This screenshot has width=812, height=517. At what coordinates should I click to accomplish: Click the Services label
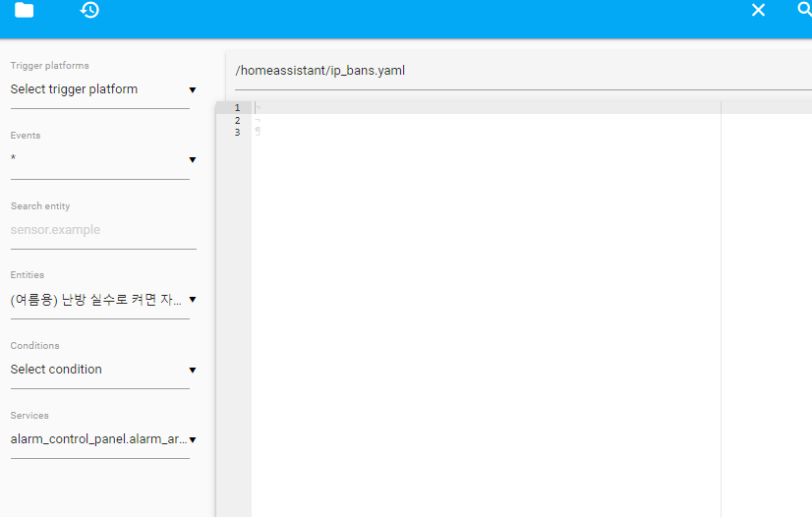pyautogui.click(x=29, y=416)
